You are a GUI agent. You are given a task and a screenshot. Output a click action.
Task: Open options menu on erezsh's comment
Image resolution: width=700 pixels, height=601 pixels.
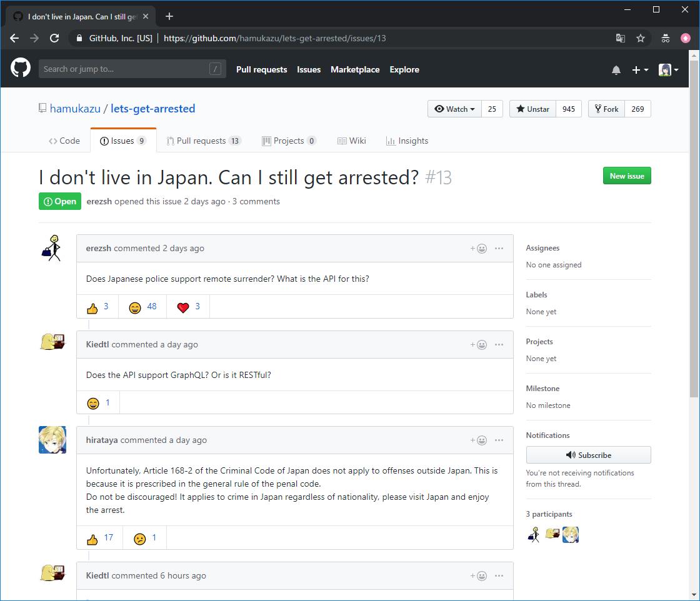click(x=499, y=249)
